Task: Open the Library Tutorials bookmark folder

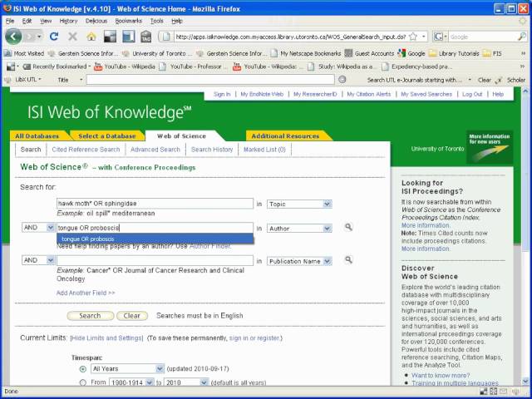Action: (454, 53)
